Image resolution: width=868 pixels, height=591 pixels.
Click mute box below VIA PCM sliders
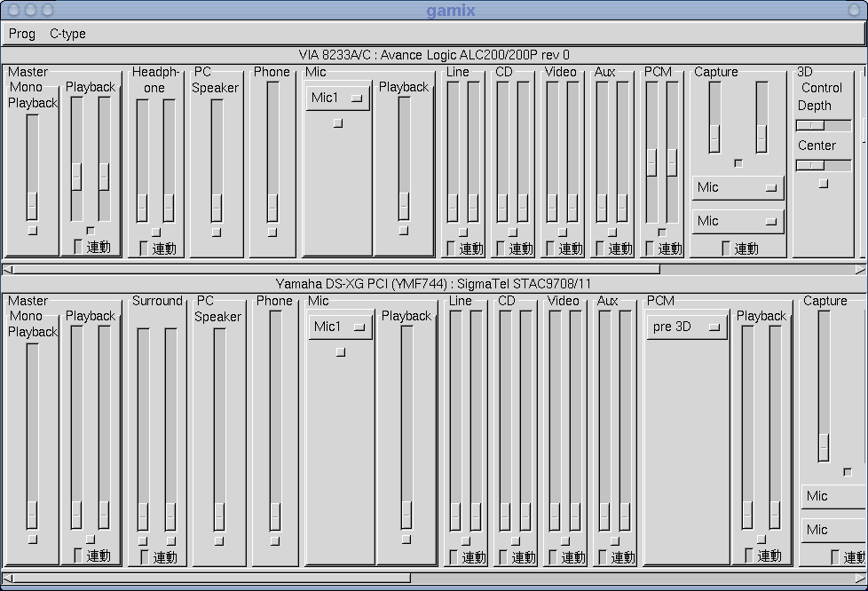[x=663, y=232]
